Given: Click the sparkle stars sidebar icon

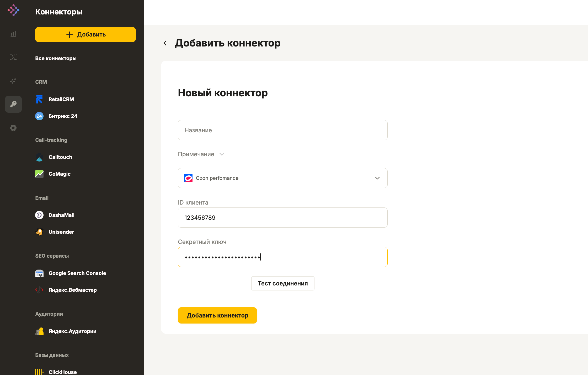Looking at the screenshot, I should (x=13, y=81).
